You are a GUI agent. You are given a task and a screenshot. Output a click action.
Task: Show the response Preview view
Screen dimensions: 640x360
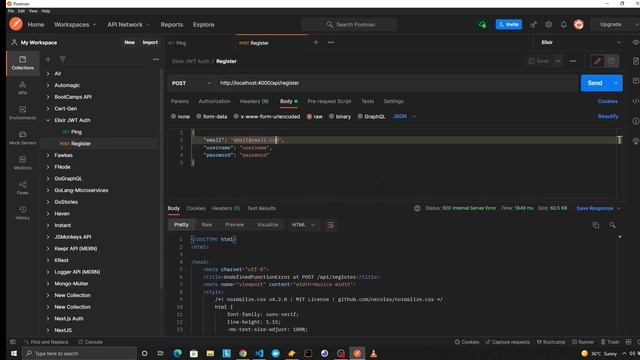coord(234,225)
